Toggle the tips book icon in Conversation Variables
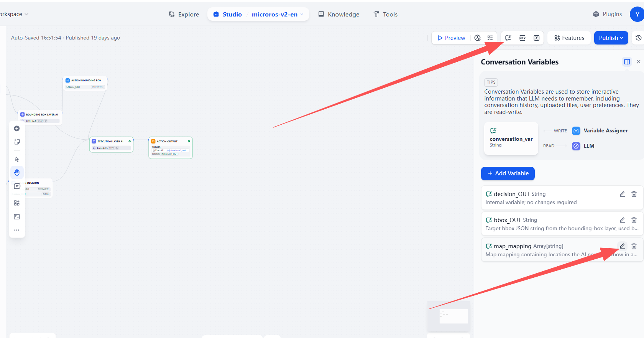Viewport: 644px width, 338px height. point(627,62)
